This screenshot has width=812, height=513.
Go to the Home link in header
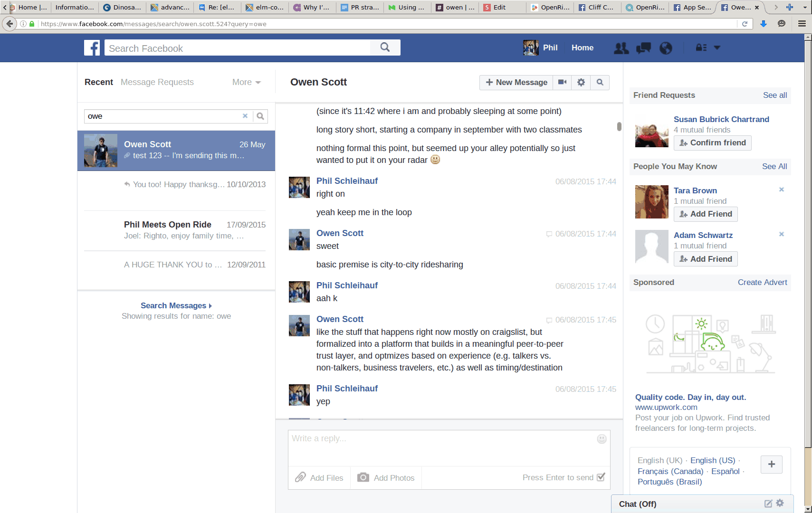583,47
